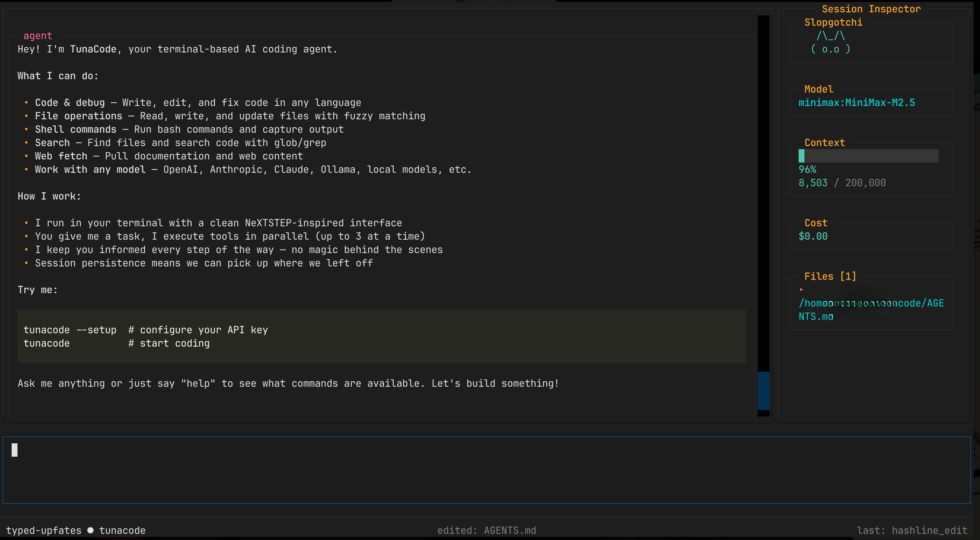Click the Session Inspector panel title
This screenshot has width=980, height=540.
(x=871, y=9)
